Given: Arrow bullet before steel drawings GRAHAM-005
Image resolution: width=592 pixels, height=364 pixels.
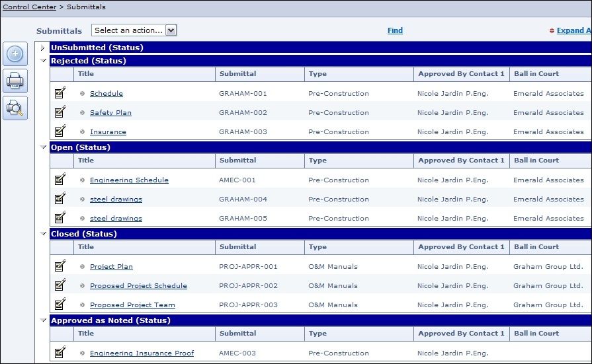Looking at the screenshot, I should coord(82,219).
